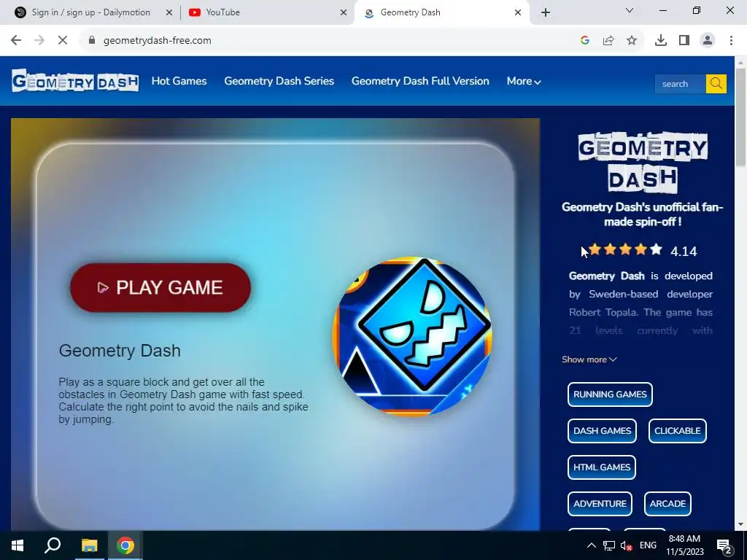Open File Explorer from taskbar
Screen dimensions: 747x560
coord(89,545)
